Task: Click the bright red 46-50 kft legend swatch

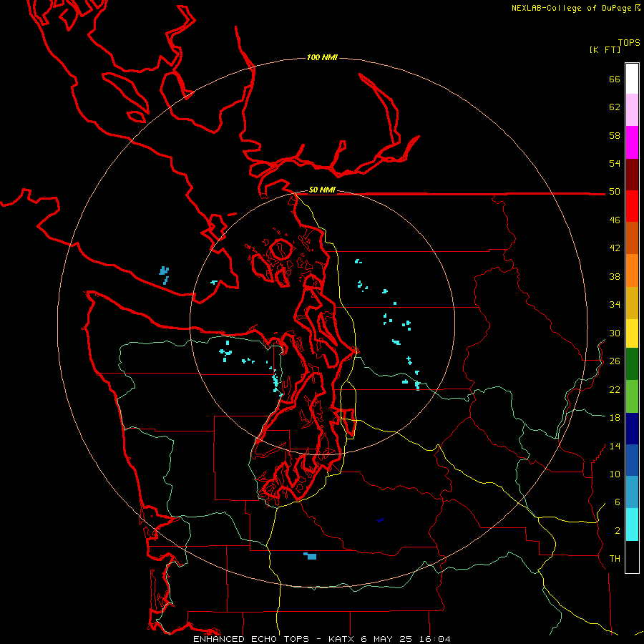Action: (x=632, y=206)
